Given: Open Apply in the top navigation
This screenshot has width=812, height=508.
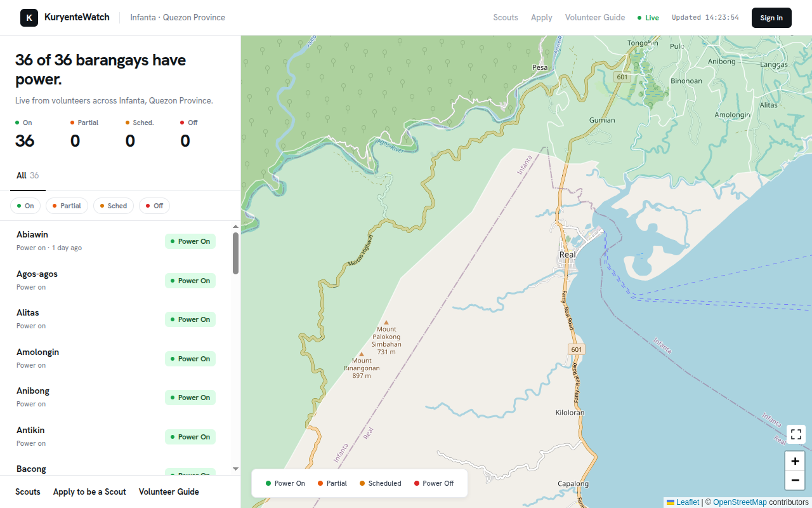Looking at the screenshot, I should coord(542,18).
